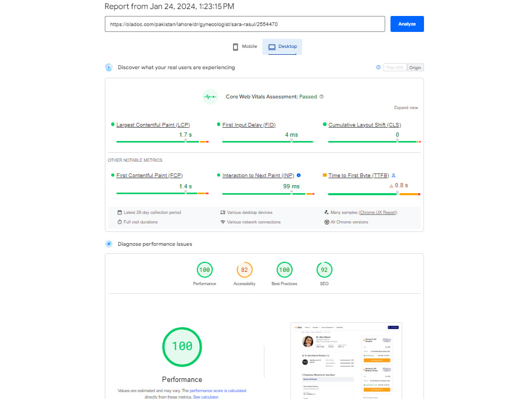Click the Diagnose performance issues icon
This screenshot has width=532, height=399.
(109, 244)
